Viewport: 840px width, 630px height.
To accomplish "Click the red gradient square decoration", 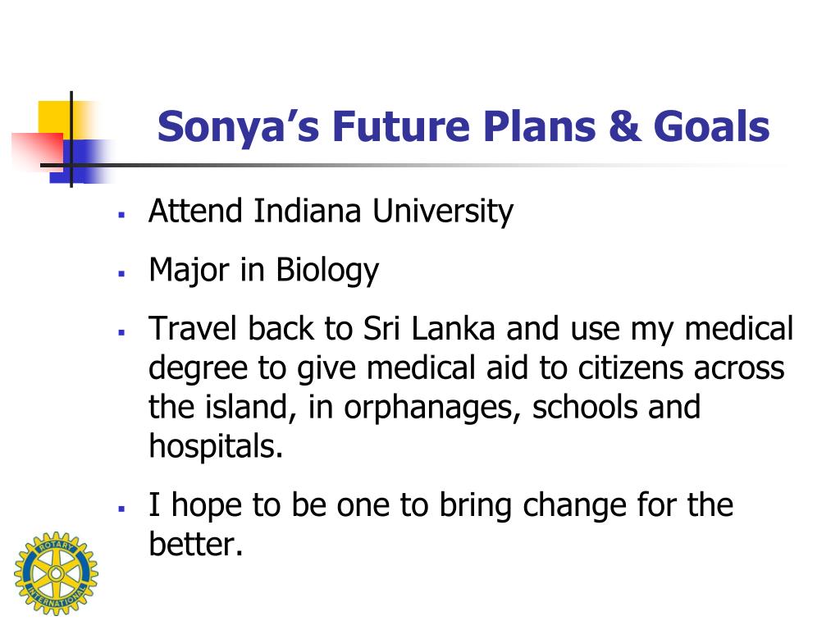I will click(38, 152).
